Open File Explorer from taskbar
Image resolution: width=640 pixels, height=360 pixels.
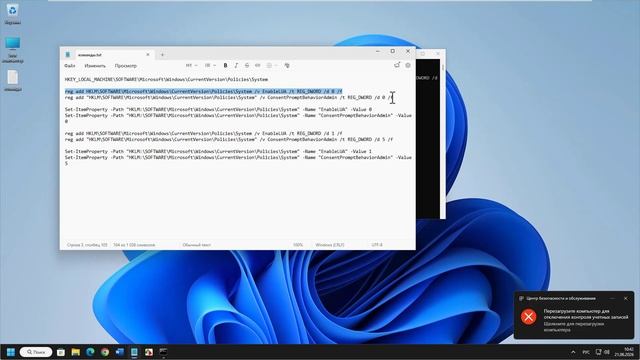tap(76, 352)
